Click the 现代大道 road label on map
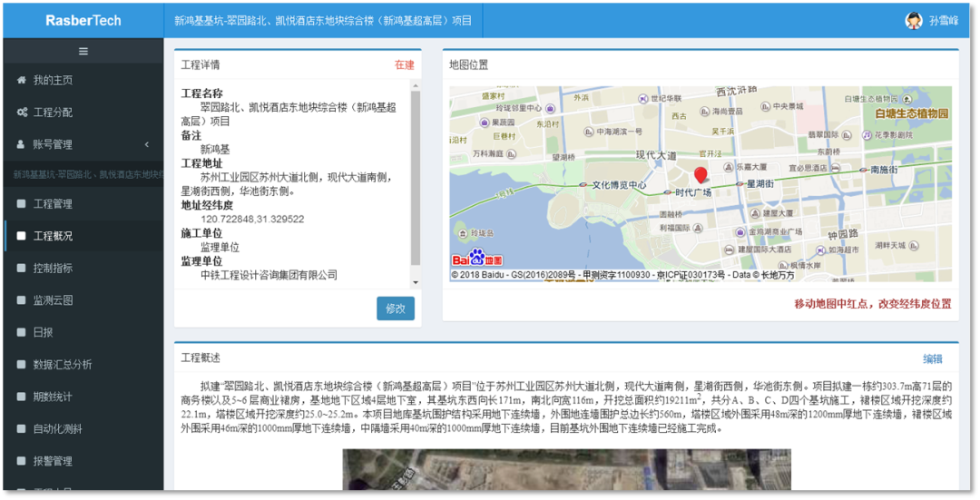This screenshot has width=980, height=500. 656,155
